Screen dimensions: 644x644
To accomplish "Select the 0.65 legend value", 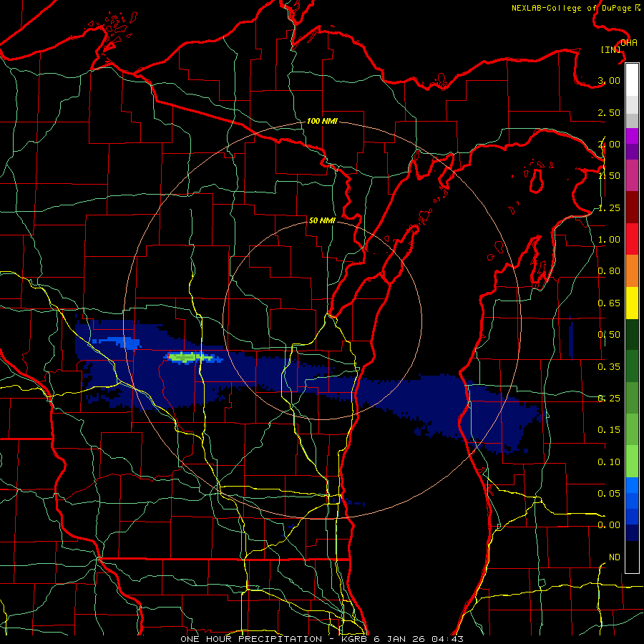I will [609, 303].
